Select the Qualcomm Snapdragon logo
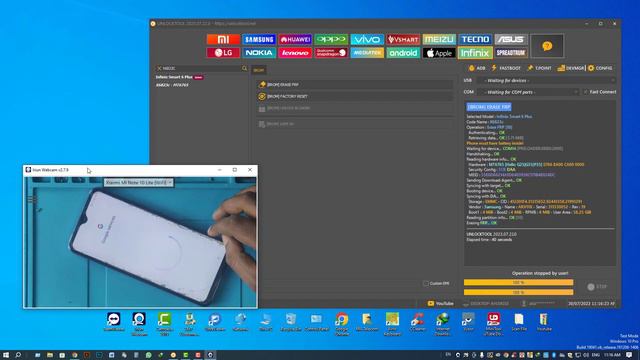 pos(331,53)
